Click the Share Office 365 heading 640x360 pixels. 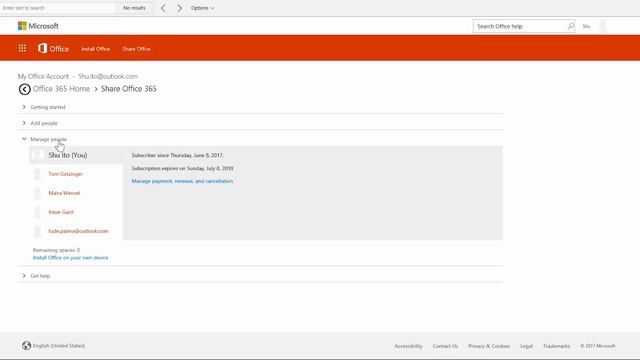(129, 89)
